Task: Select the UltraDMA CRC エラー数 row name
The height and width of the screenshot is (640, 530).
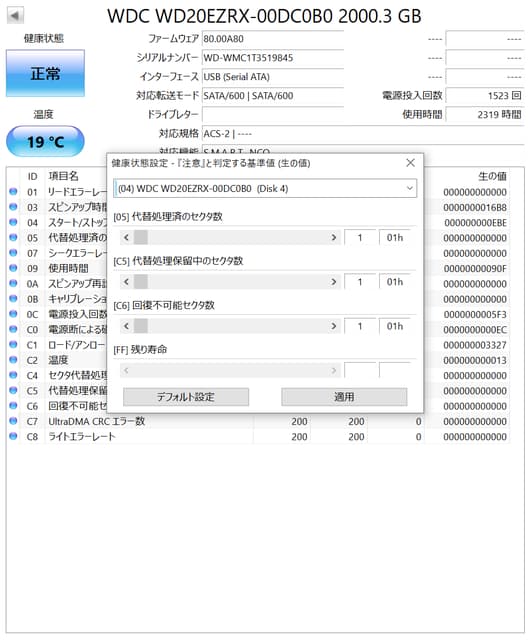Action: pyautogui.click(x=97, y=421)
